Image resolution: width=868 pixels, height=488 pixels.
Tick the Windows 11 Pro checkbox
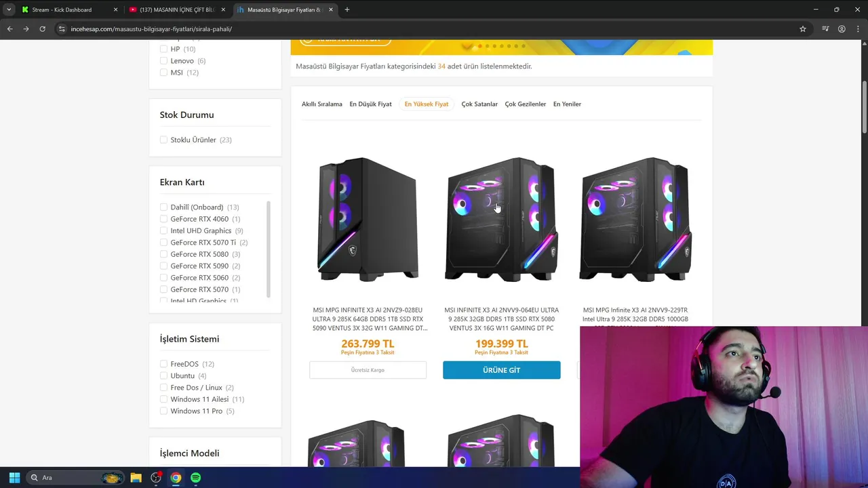(163, 411)
